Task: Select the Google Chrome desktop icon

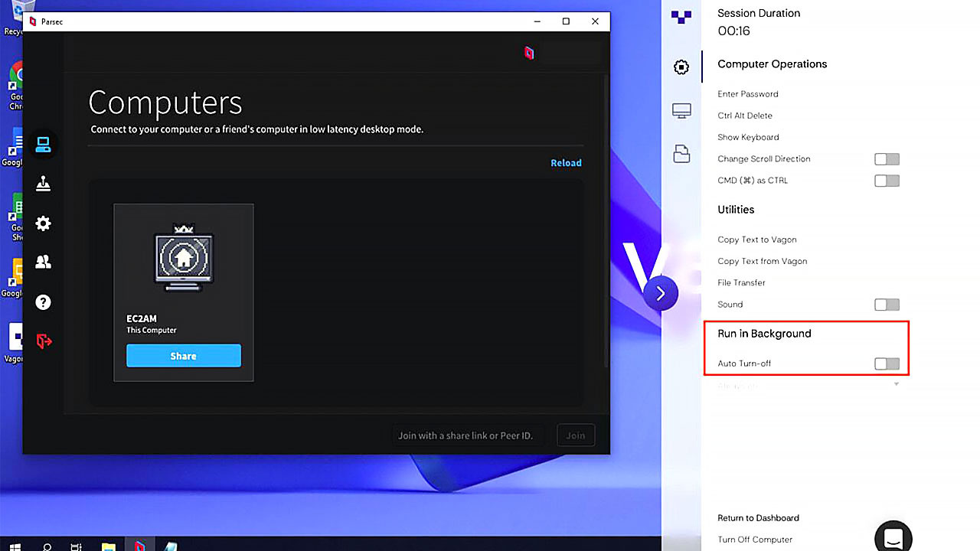Action: 15,84
